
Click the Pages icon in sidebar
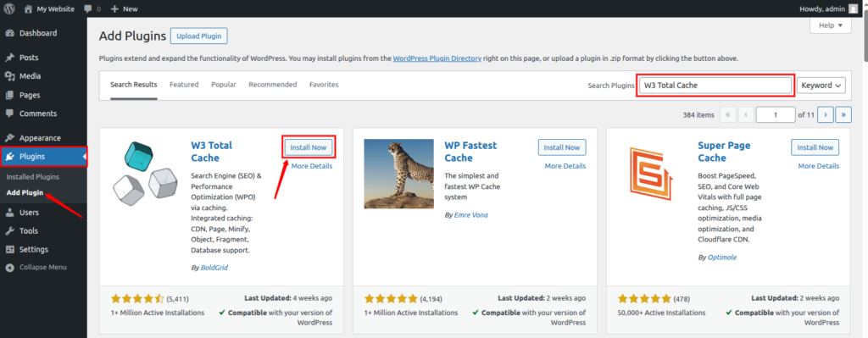pos(9,95)
